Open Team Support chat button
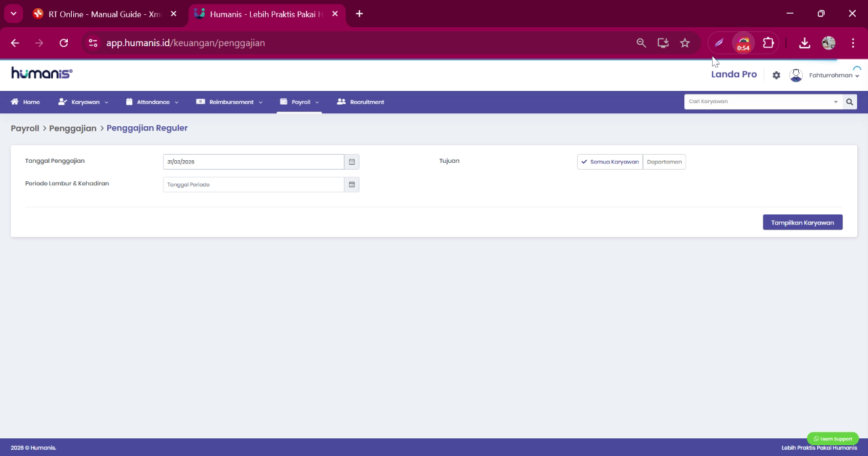The height and width of the screenshot is (456, 868). pyautogui.click(x=833, y=439)
